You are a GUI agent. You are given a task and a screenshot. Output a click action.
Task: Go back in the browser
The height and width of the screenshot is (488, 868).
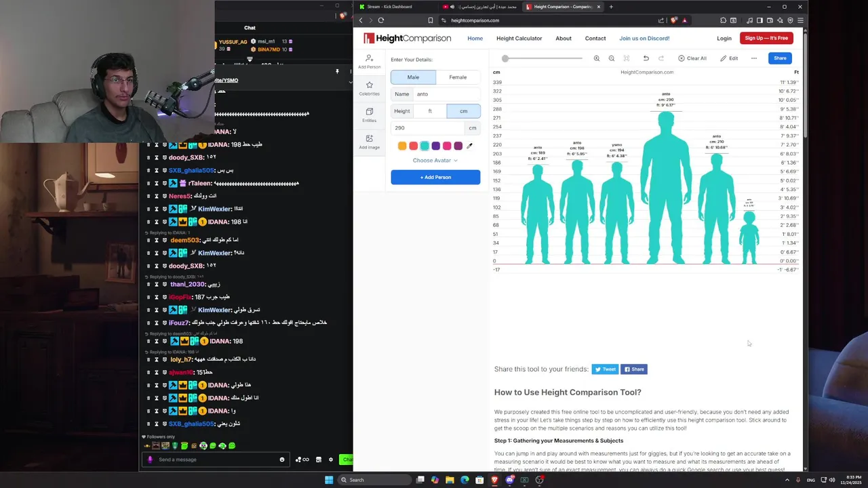tap(361, 20)
